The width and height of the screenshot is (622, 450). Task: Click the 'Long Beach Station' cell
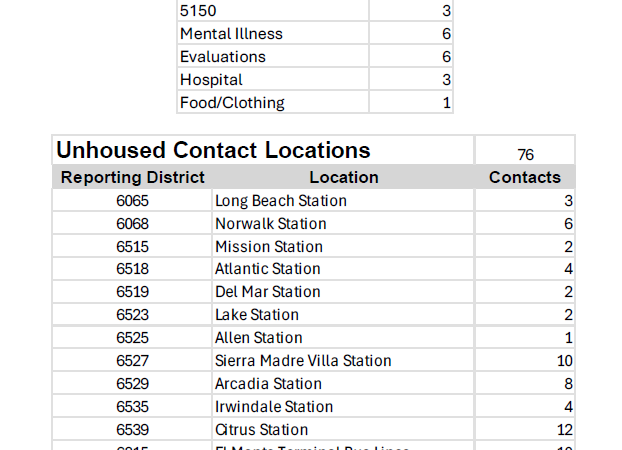tap(281, 201)
